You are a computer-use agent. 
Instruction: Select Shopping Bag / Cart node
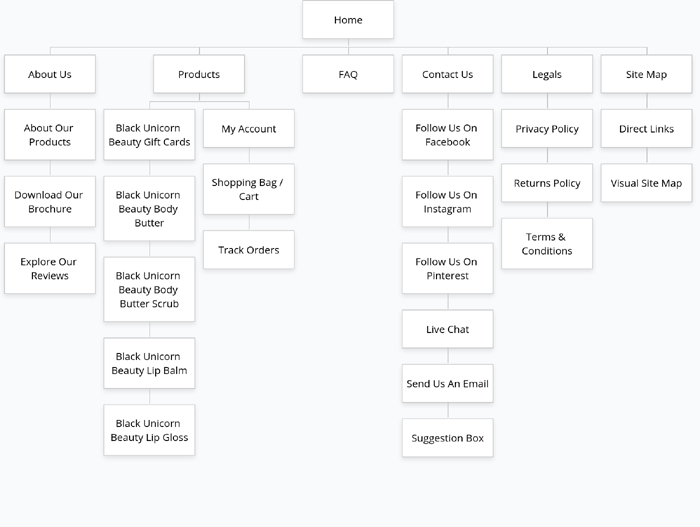[249, 189]
